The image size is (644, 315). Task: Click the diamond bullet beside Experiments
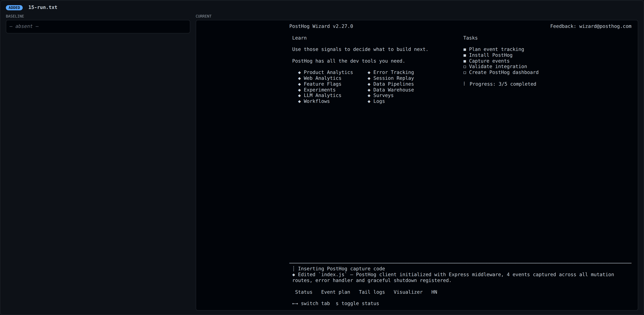point(299,90)
